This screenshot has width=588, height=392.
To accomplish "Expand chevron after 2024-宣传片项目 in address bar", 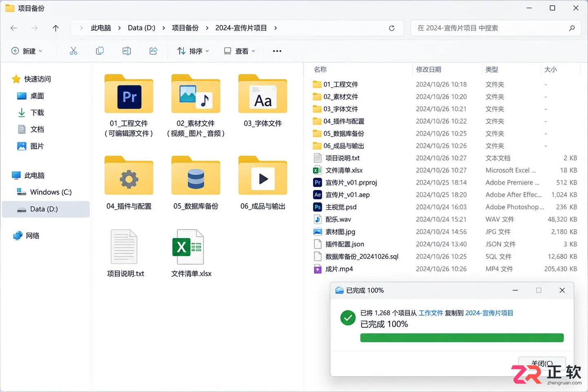I will pos(276,28).
